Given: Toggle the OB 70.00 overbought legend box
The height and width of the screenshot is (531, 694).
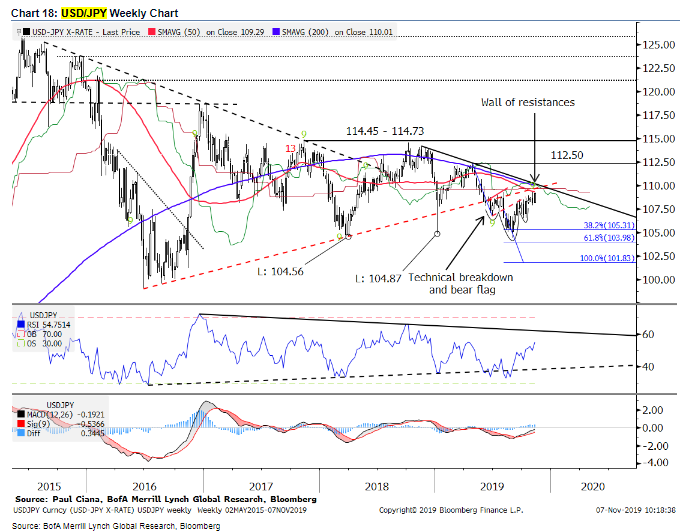Looking at the screenshot, I should point(23,335).
